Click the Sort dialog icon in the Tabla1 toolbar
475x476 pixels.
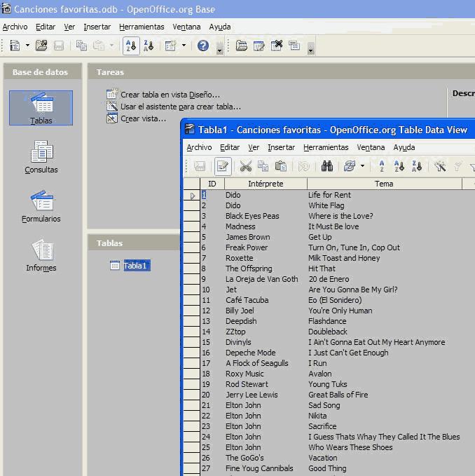pos(382,166)
